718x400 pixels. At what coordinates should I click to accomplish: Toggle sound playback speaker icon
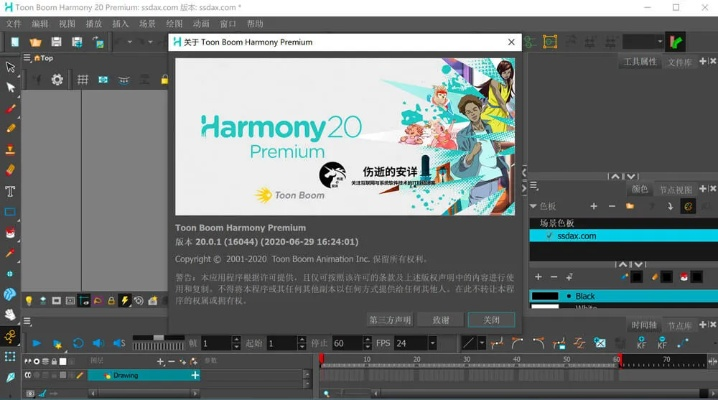coord(98,343)
